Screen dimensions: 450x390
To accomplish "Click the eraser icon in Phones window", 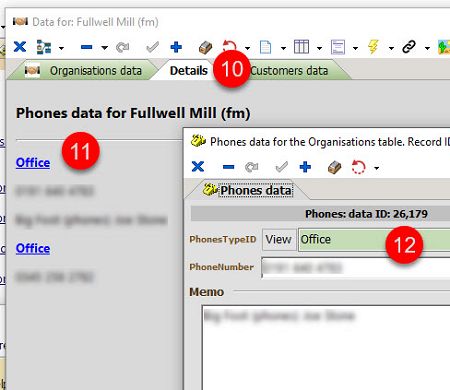I will 335,167.
